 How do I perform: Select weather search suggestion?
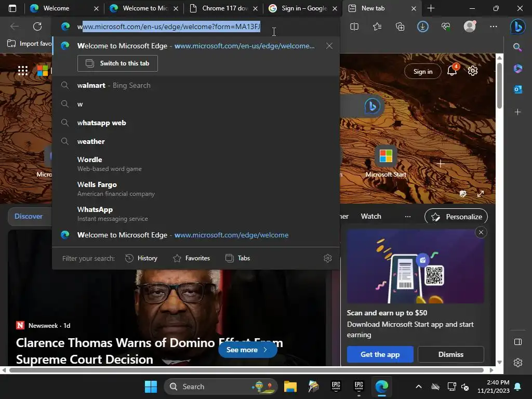pyautogui.click(x=196, y=141)
